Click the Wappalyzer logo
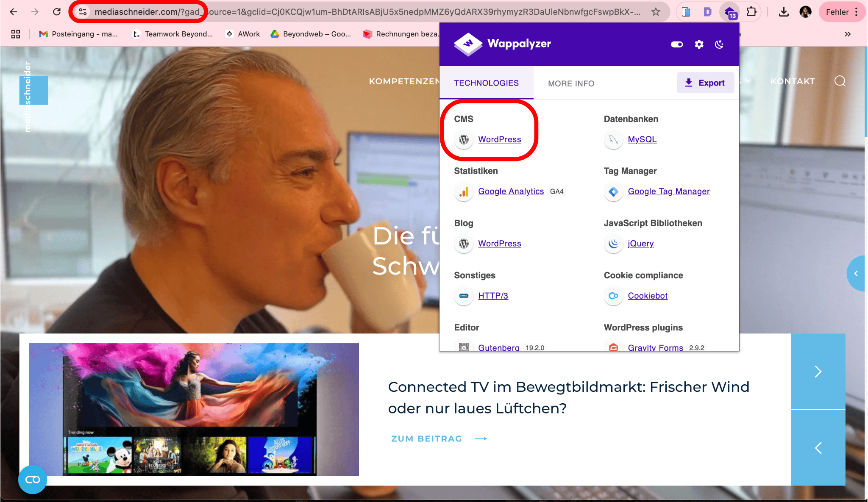The height and width of the screenshot is (502, 868). [503, 44]
